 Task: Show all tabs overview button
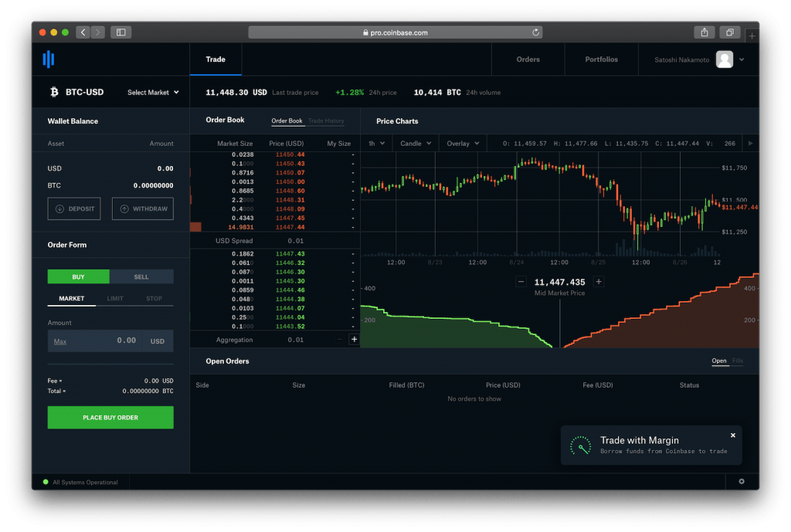[x=729, y=32]
